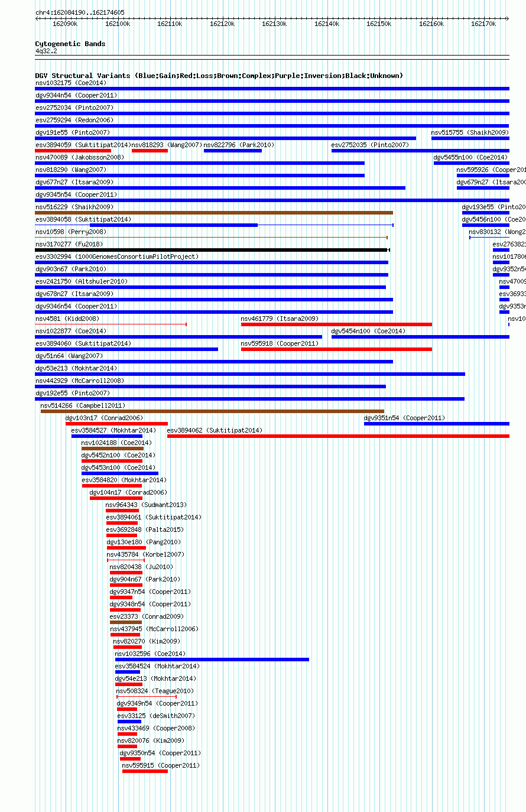Open the esv3692848 (Palta2015) label
This screenshot has width=526, height=812.
[x=145, y=530]
